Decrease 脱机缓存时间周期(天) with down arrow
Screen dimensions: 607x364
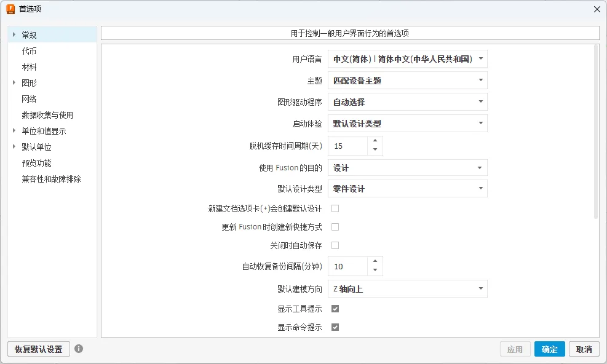pos(375,150)
